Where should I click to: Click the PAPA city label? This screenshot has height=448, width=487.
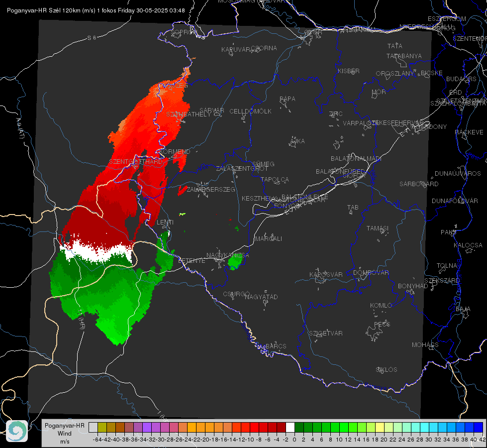[x=288, y=99]
